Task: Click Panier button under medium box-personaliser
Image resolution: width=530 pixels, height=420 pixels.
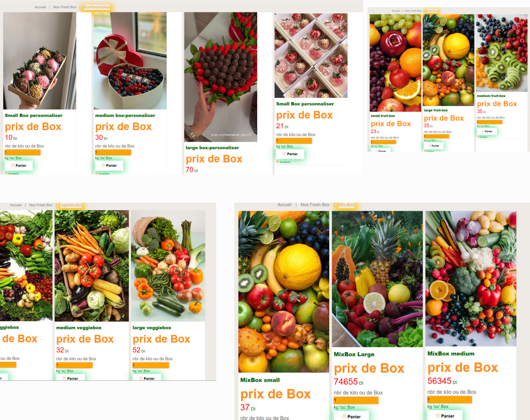Action: (109, 165)
